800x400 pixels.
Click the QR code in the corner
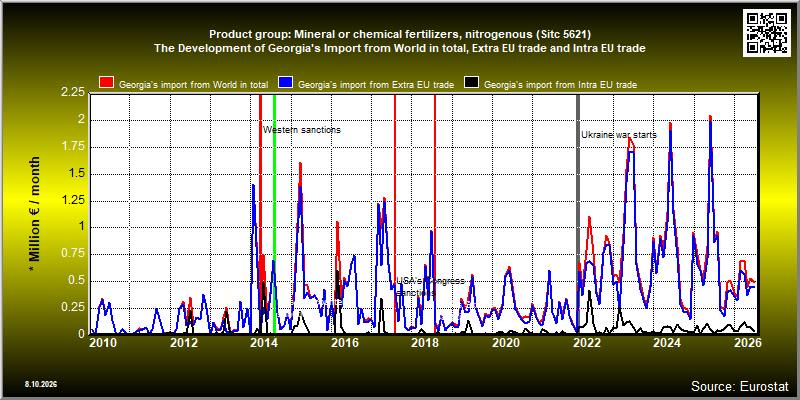point(767,33)
